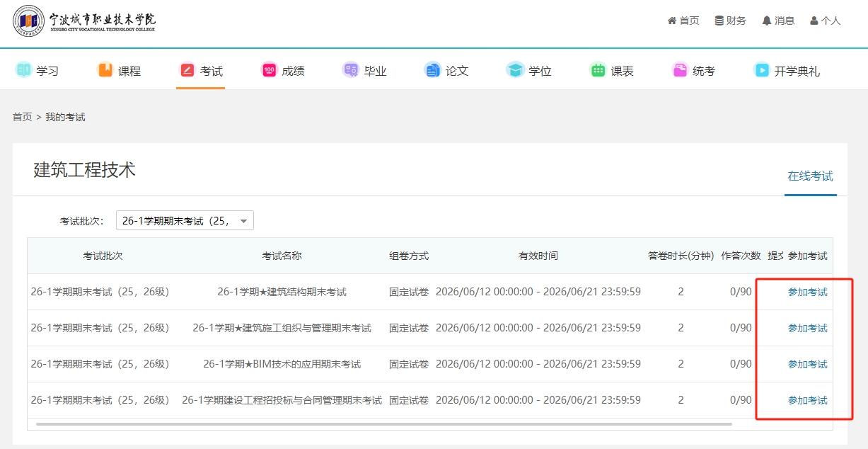The width and height of the screenshot is (868, 449).
Task: Click the home icon beside 首页
Action: coord(672,21)
